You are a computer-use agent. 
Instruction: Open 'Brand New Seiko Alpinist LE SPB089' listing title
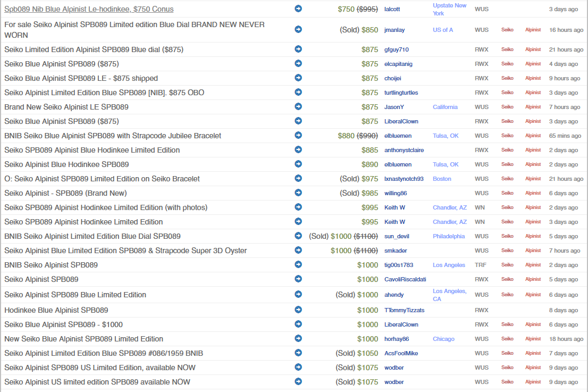66,107
